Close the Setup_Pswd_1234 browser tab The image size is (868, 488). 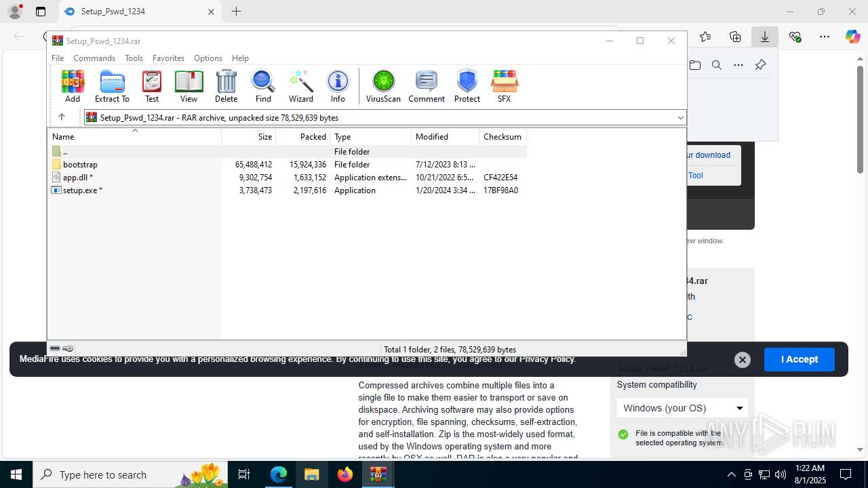tap(211, 12)
